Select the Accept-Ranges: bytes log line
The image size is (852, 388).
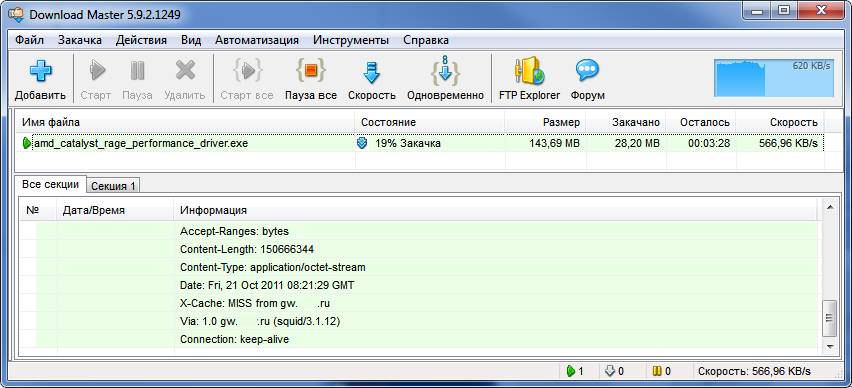[x=418, y=231]
